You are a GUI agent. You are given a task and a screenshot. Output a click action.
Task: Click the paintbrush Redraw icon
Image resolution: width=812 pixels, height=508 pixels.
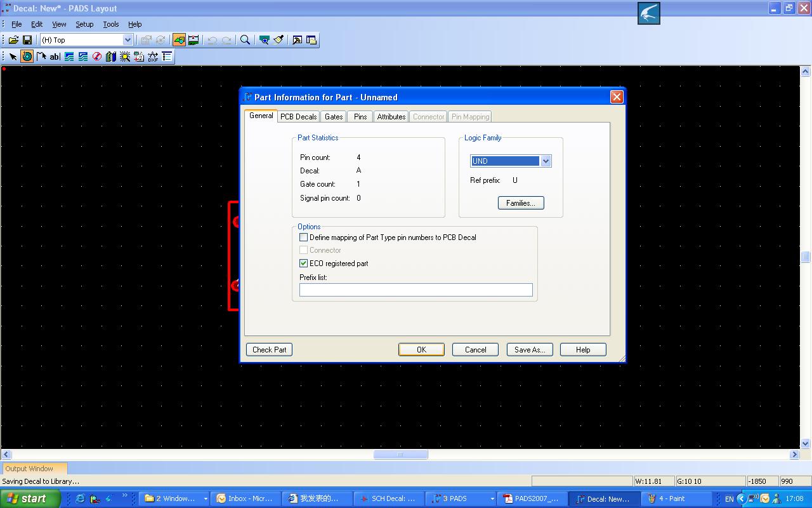coord(278,40)
